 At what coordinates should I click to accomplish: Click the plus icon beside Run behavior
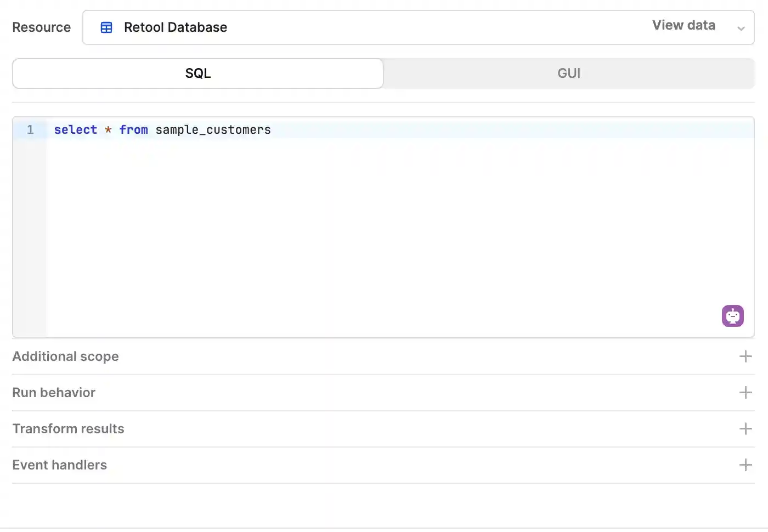(x=745, y=393)
